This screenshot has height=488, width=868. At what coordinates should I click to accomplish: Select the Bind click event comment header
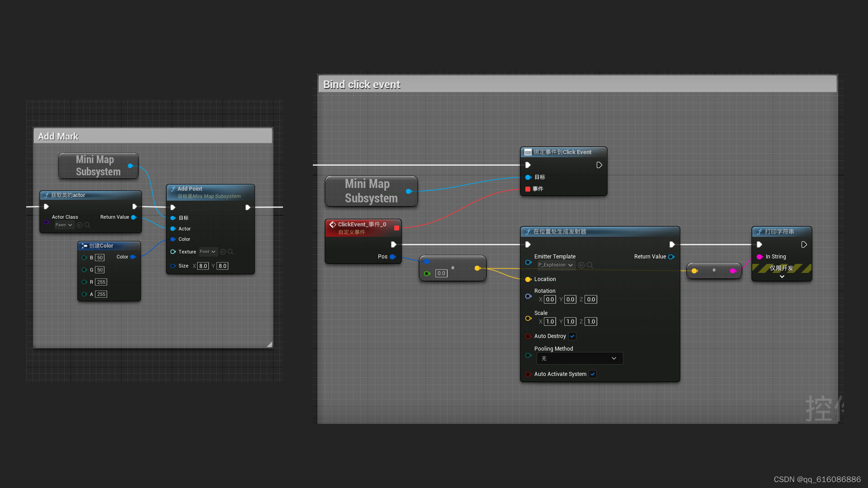(577, 84)
